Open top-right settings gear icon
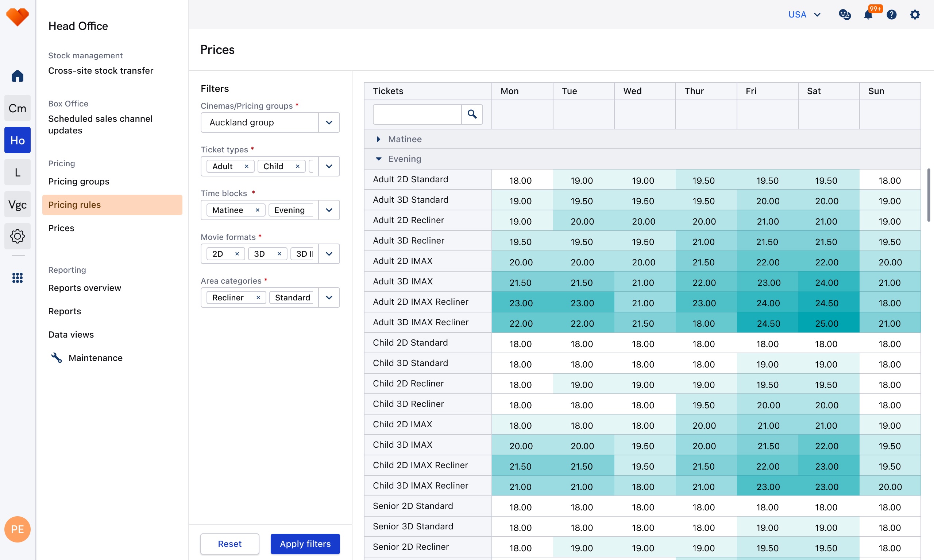This screenshot has width=934, height=560. point(915,15)
